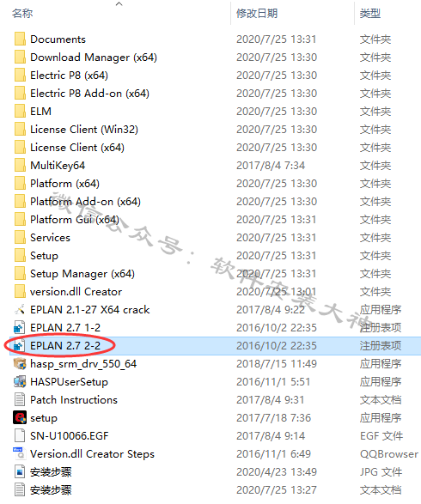Select the Version.dll Creator Steps document icon
This screenshot has width=421, height=504.
[x=20, y=453]
